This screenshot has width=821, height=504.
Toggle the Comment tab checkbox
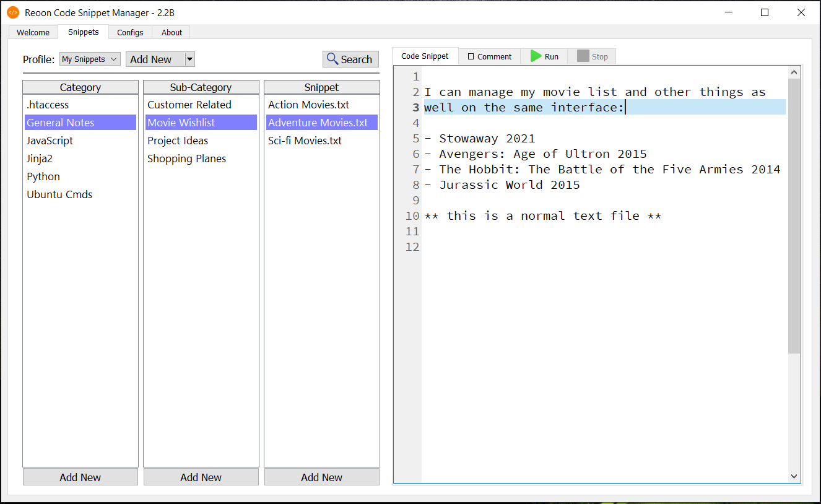click(471, 56)
